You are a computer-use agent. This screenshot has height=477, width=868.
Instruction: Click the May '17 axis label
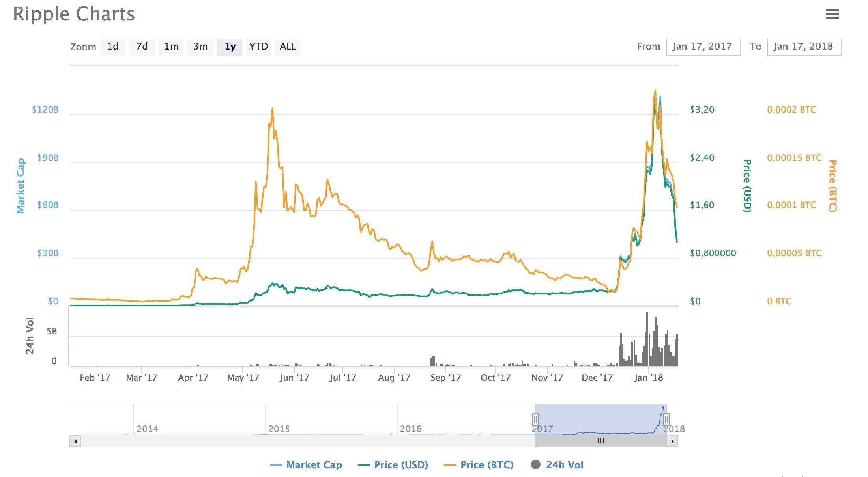[243, 378]
